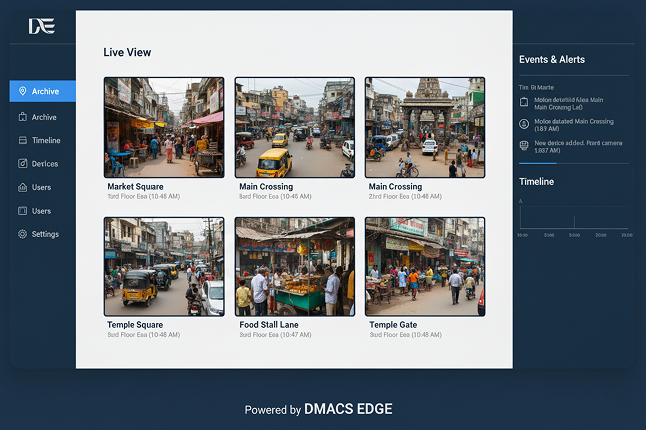Open the Main Crossing feed showing temple arch
Screen dimensions: 646x430
pyautogui.click(x=425, y=127)
